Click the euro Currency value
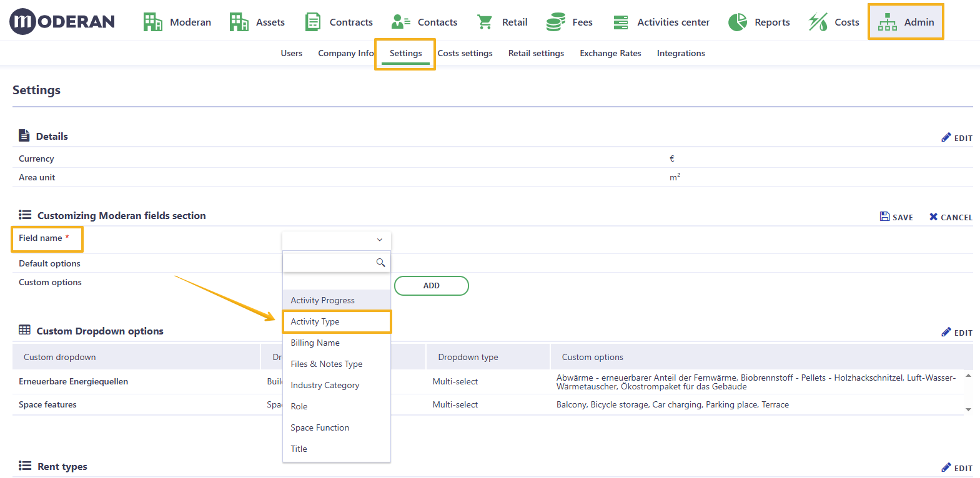This screenshot has width=980, height=478. (x=672, y=159)
